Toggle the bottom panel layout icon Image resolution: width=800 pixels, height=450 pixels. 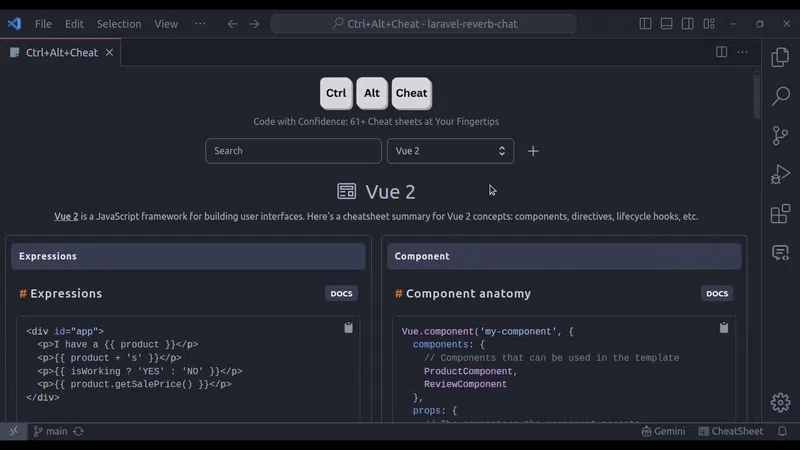[666, 23]
